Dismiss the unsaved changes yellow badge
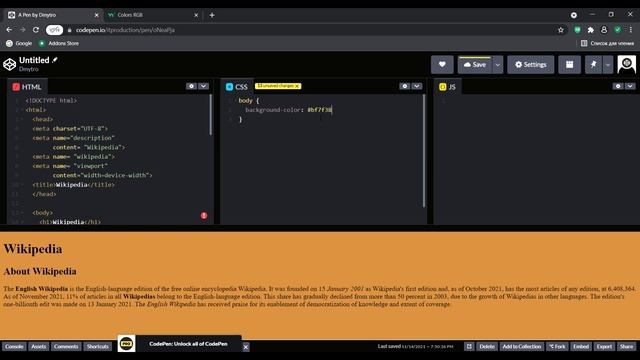The height and width of the screenshot is (360, 640). [297, 86]
